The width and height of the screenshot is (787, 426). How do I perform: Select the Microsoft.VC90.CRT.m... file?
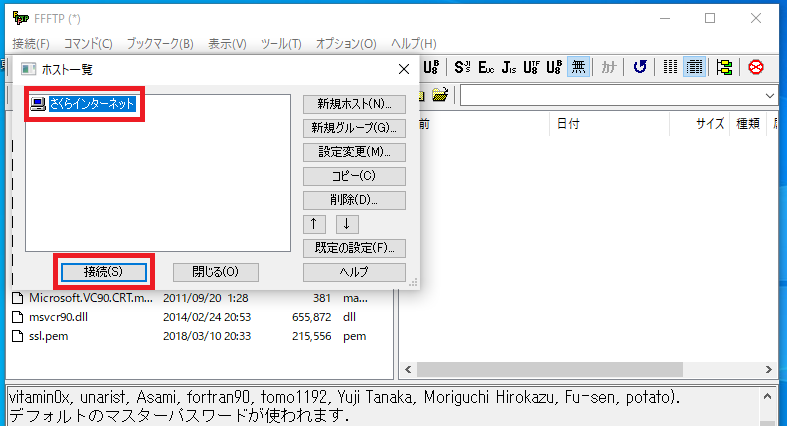[x=91, y=298]
